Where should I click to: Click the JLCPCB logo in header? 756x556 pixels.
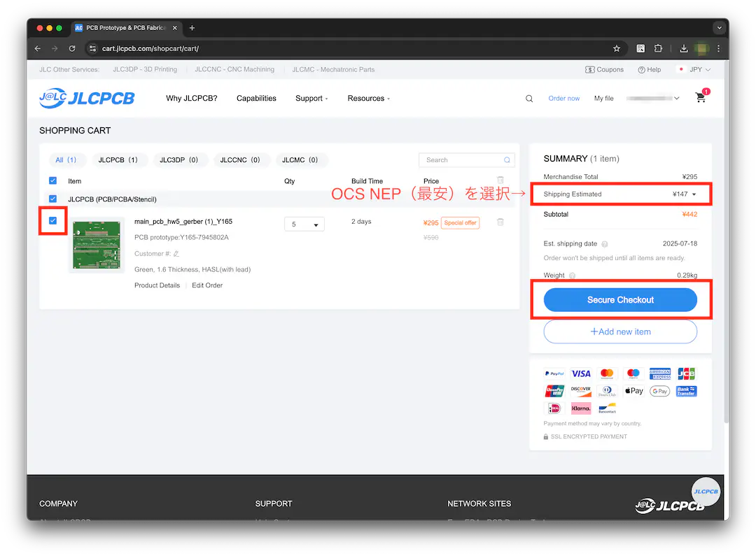[x=87, y=99]
